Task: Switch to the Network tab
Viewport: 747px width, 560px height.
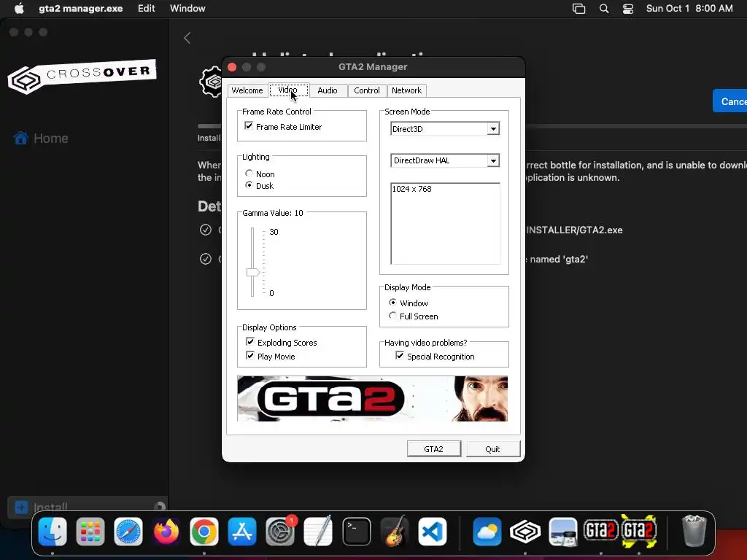Action: (406, 90)
